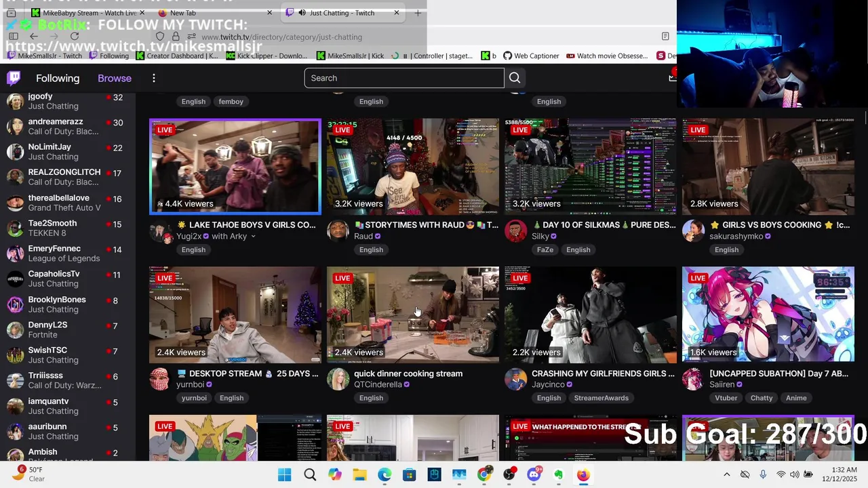Image resolution: width=868 pixels, height=488 pixels.
Task: Open the Following page in Twitch nav
Action: click(x=58, y=78)
